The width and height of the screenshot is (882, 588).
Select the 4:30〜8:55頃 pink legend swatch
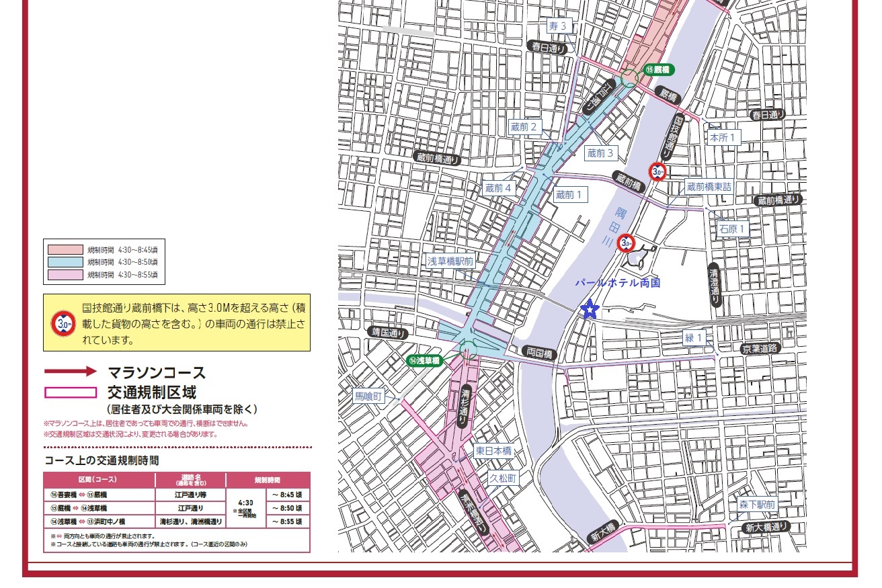tap(65, 275)
